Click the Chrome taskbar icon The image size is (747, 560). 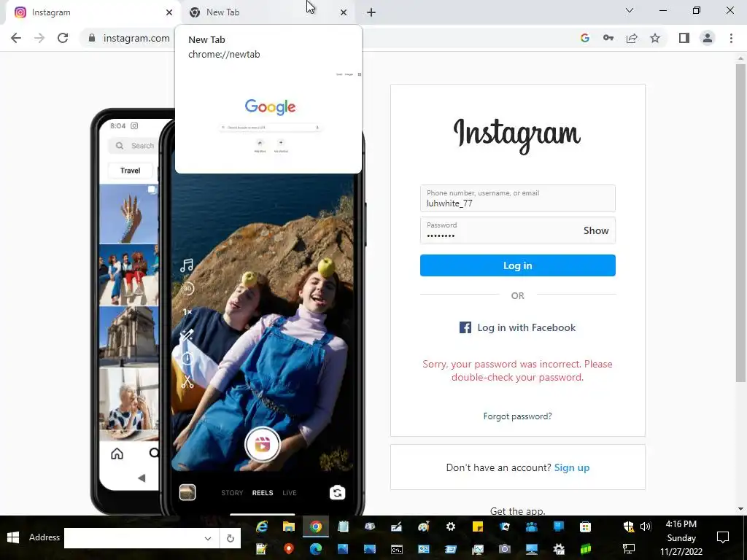(x=315, y=526)
